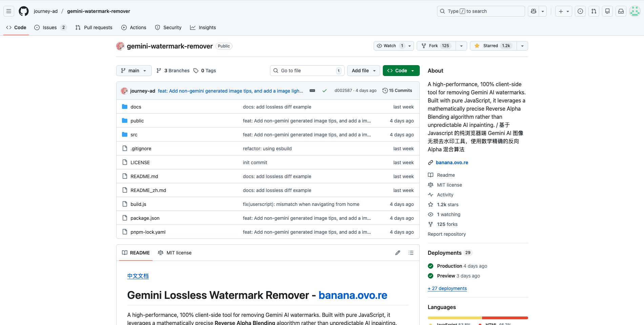644x325 pixels.
Task: Click the eye icon beside 1 watching
Action: pyautogui.click(x=431, y=214)
